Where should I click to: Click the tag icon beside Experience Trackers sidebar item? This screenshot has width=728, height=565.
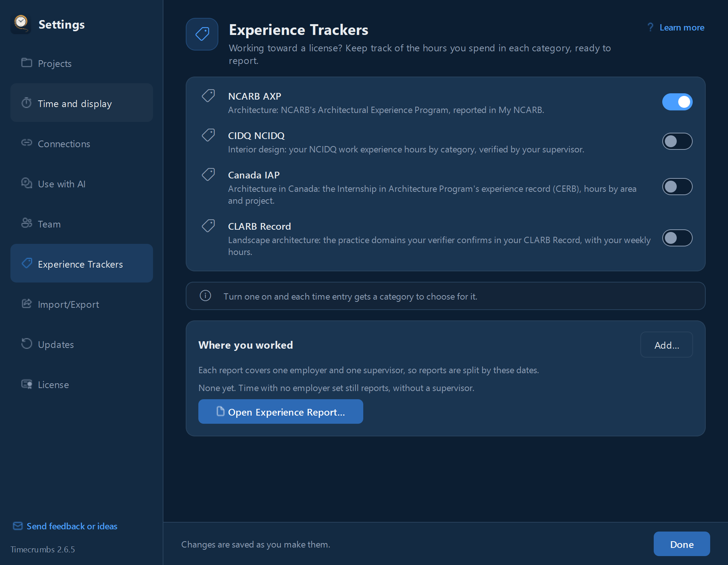tap(27, 263)
